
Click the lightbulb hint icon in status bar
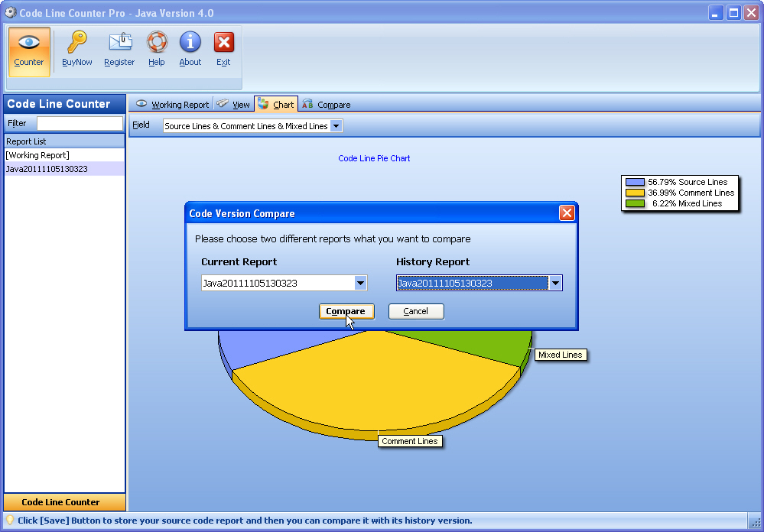pyautogui.click(x=10, y=520)
